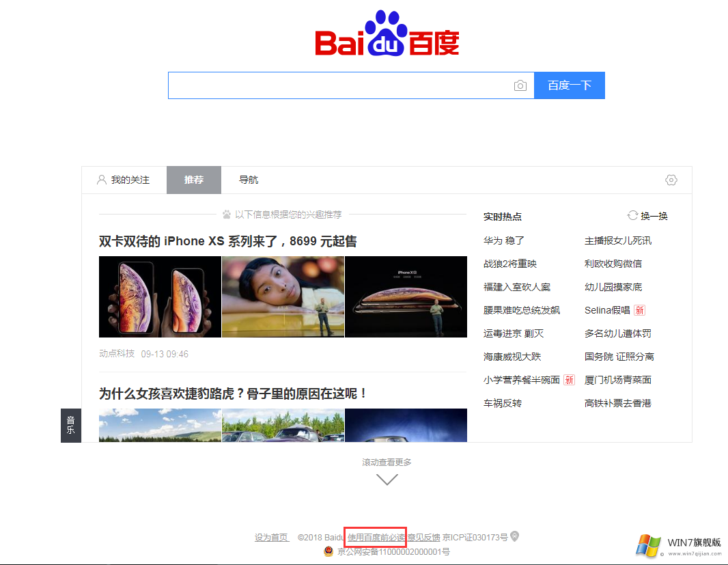This screenshot has width=728, height=565.
Task: Open hot topic 利欧收购微信
Action: point(613,264)
